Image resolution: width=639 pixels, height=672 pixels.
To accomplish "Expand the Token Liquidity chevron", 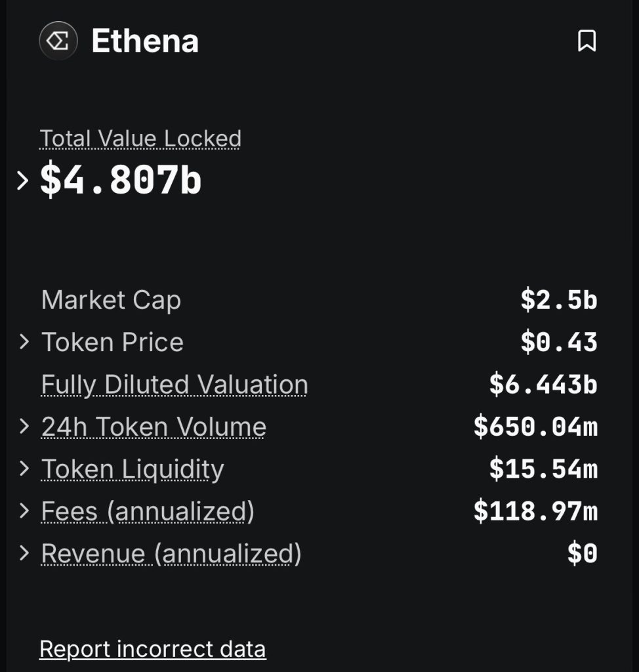I will (x=24, y=469).
